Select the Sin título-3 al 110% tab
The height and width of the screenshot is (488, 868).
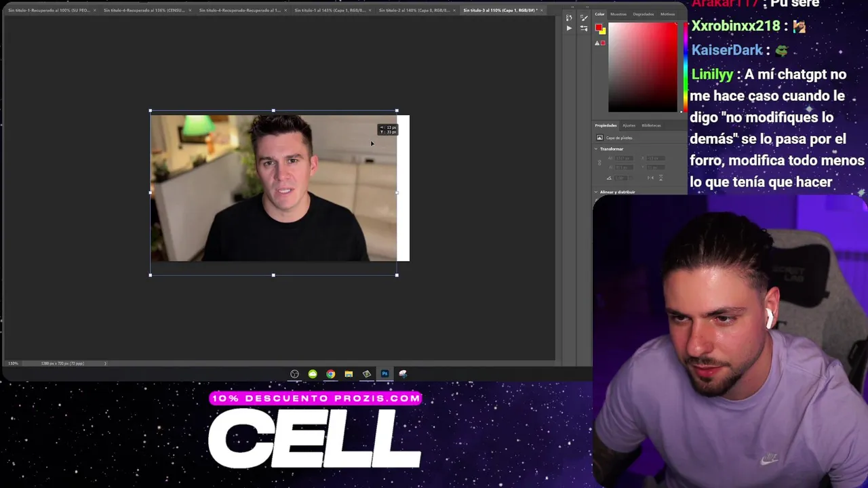(x=500, y=10)
